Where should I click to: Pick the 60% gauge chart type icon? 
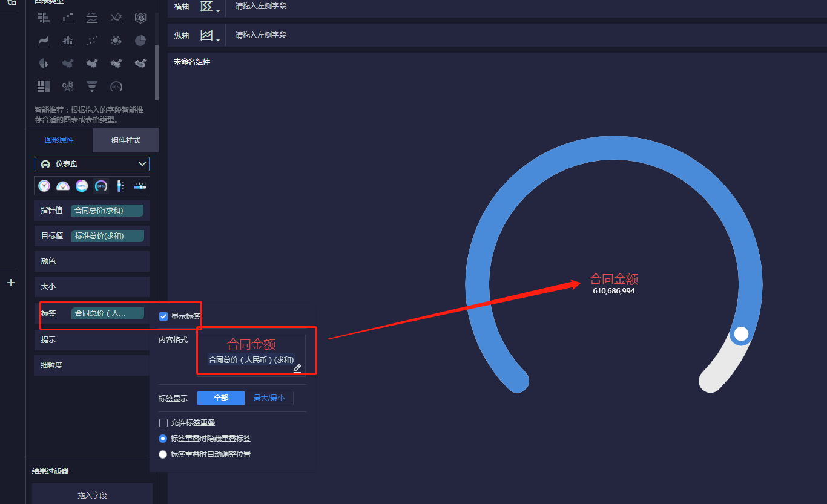[x=116, y=87]
